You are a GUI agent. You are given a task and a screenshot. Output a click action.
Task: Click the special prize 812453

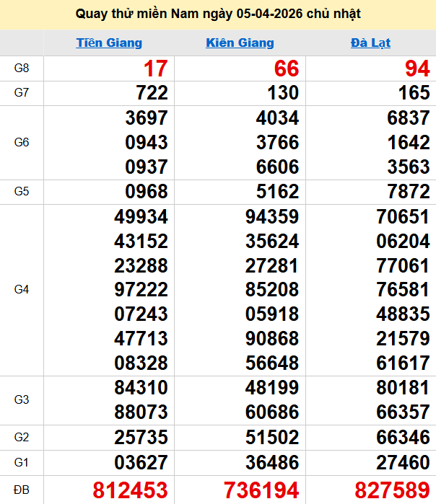pyautogui.click(x=131, y=490)
